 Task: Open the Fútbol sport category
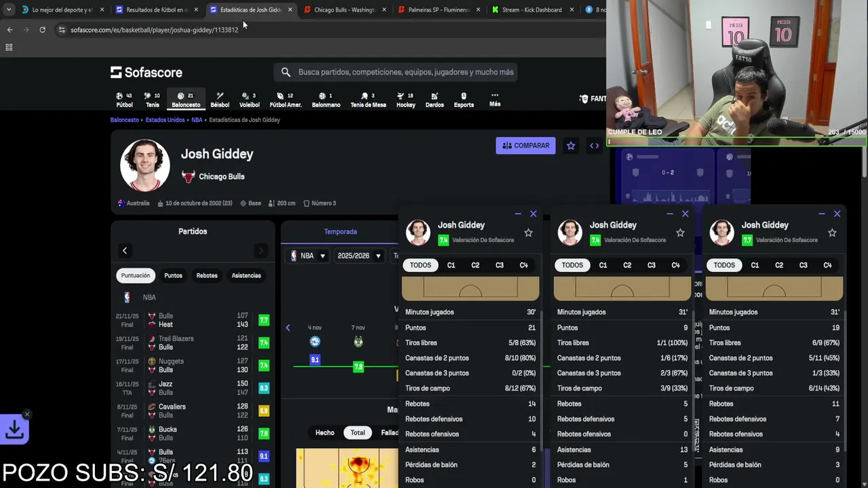124,100
